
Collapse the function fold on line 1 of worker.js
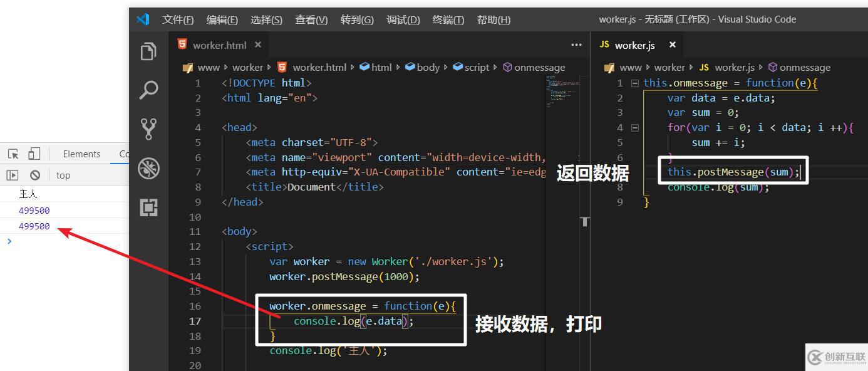pos(635,83)
